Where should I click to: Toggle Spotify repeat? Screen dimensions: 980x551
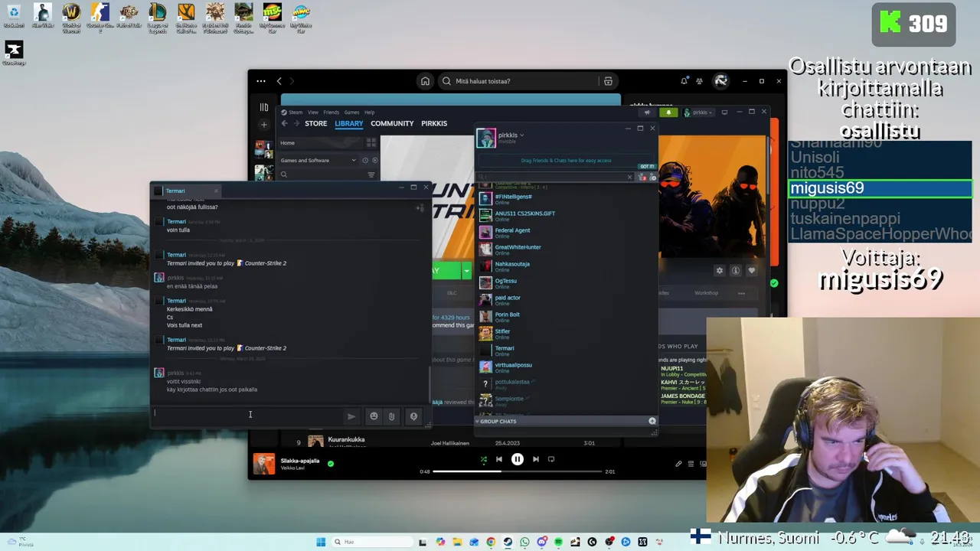[551, 459]
